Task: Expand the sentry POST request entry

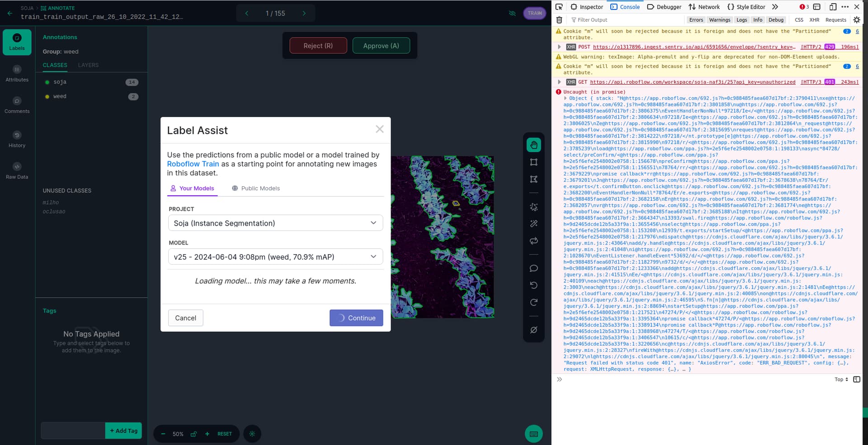Action: point(559,47)
